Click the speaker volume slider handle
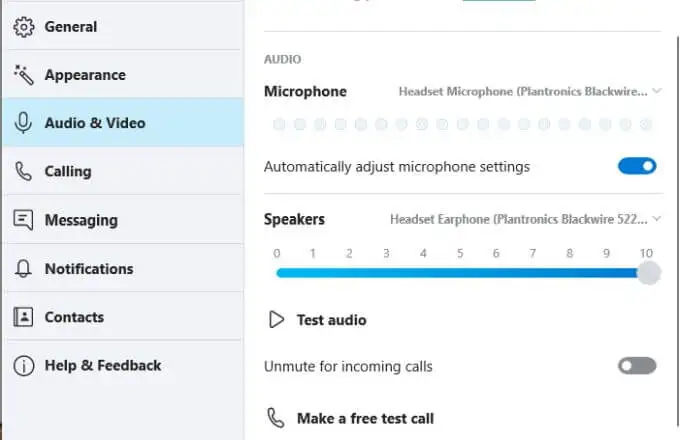The image size is (680, 440). pyautogui.click(x=648, y=273)
